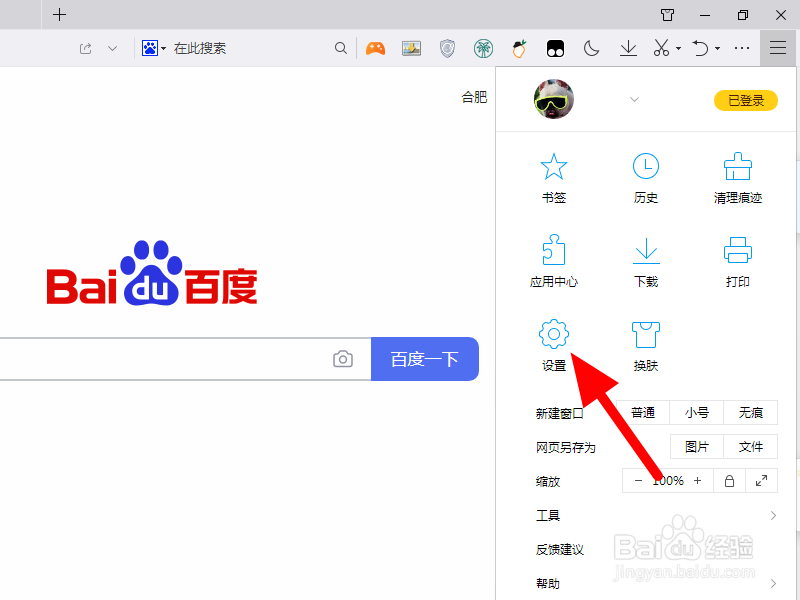Decrease zoom with minus button
This screenshot has width=800, height=600.
638,481
